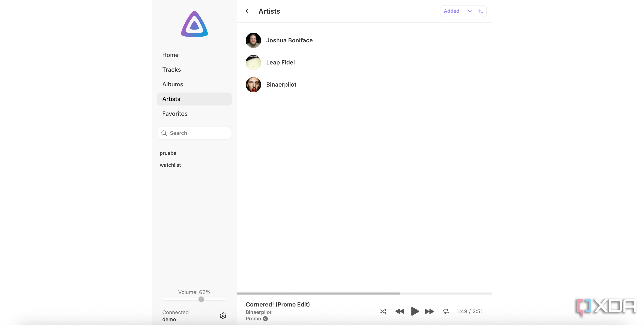Skip to the next track
Image resolution: width=644 pixels, height=325 pixels.
coord(429,311)
